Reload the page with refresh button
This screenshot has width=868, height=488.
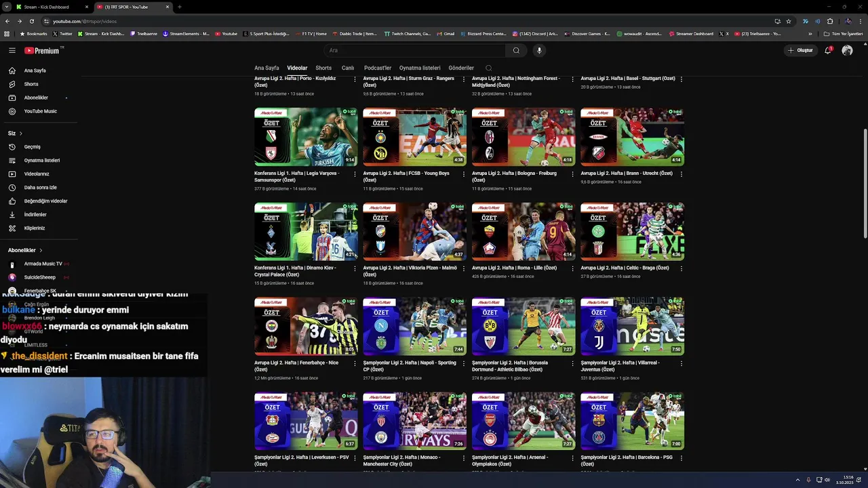click(31, 21)
